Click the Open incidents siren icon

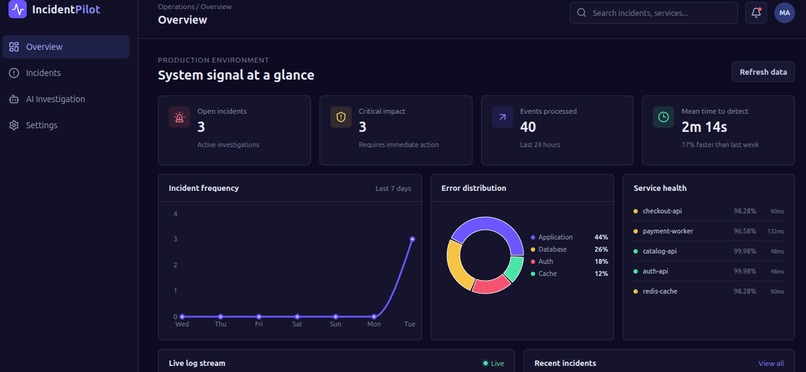pyautogui.click(x=179, y=117)
